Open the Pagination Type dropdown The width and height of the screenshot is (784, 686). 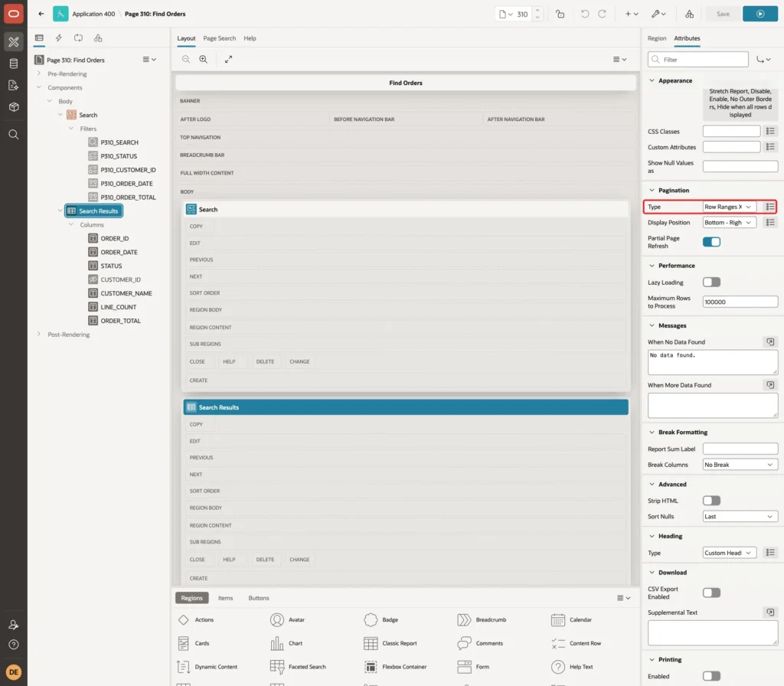729,207
